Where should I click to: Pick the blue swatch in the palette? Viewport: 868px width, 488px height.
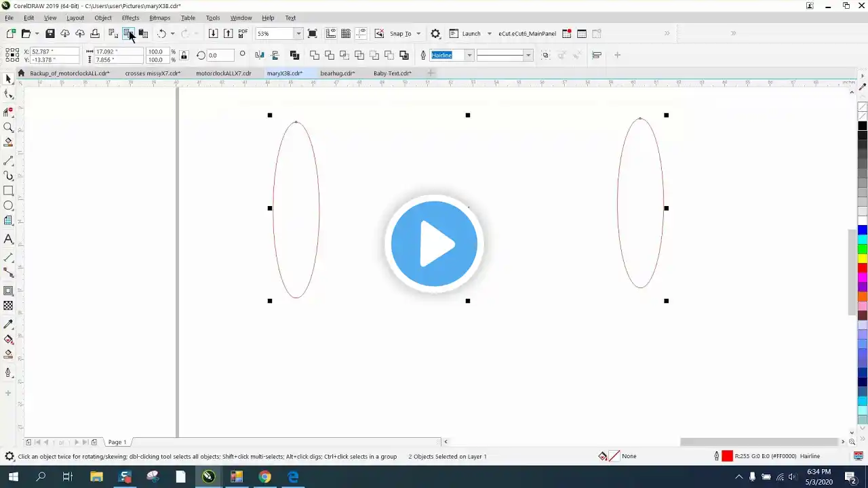(x=863, y=230)
